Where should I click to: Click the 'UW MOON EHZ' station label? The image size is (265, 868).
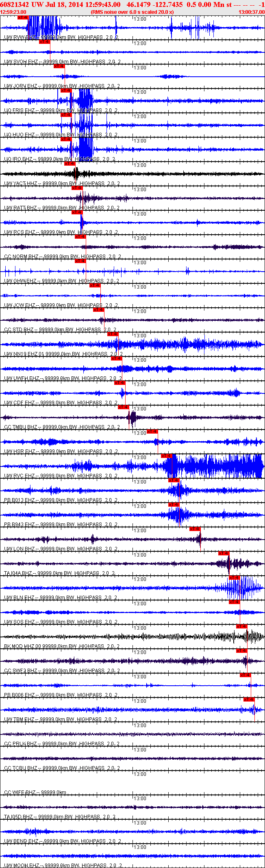[22, 866]
